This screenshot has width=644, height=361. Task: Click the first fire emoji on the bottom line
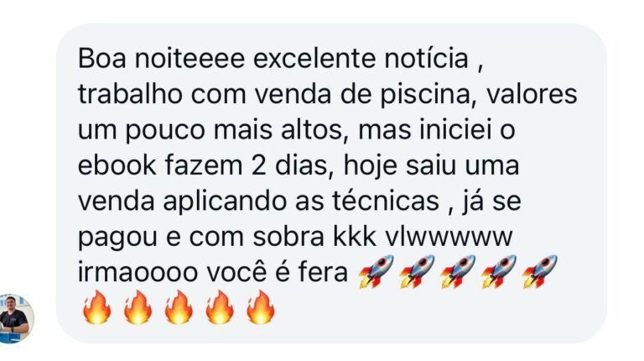tap(96, 307)
